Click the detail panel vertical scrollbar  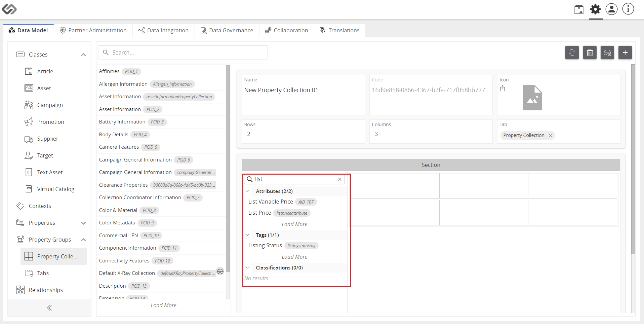(x=633, y=159)
